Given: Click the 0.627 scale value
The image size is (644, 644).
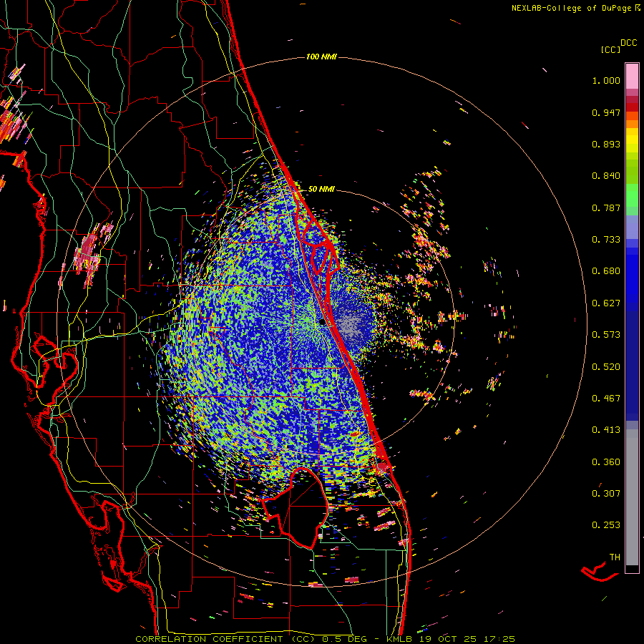Looking at the screenshot, I should tap(606, 303).
